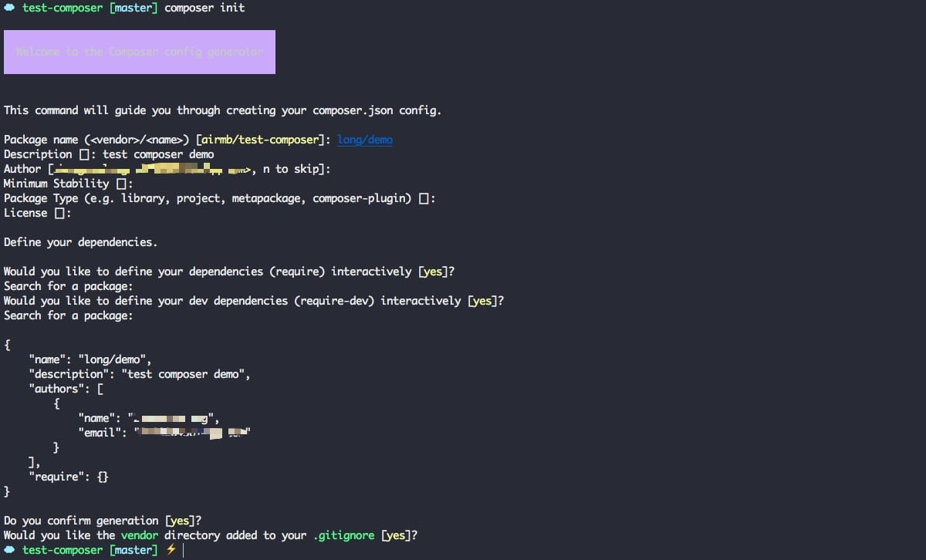
Task: Click the [master] branch label on the top line
Action: (133, 8)
